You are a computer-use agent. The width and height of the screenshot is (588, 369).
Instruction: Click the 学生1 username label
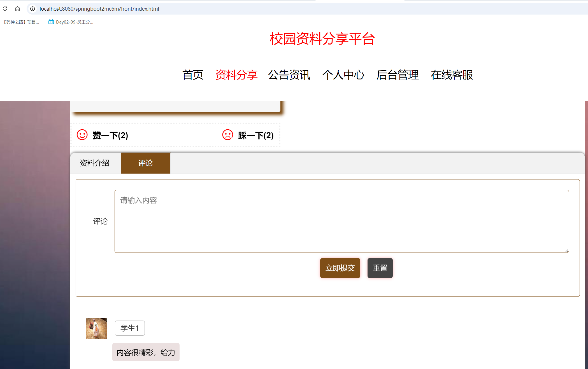[x=129, y=328]
